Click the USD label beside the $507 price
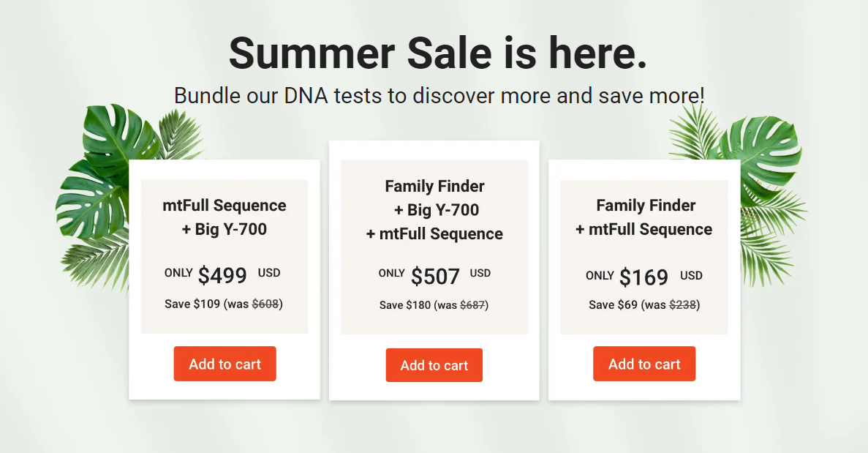 click(480, 273)
